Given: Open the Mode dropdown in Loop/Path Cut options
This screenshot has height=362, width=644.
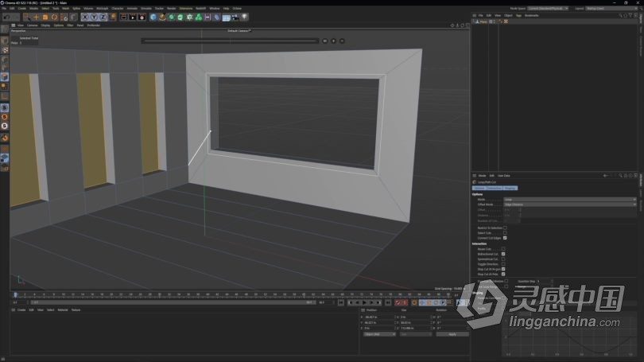Looking at the screenshot, I should pyautogui.click(x=569, y=199).
